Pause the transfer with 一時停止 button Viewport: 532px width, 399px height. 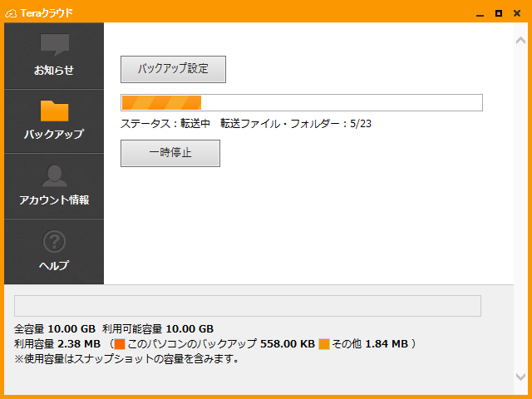coord(170,153)
